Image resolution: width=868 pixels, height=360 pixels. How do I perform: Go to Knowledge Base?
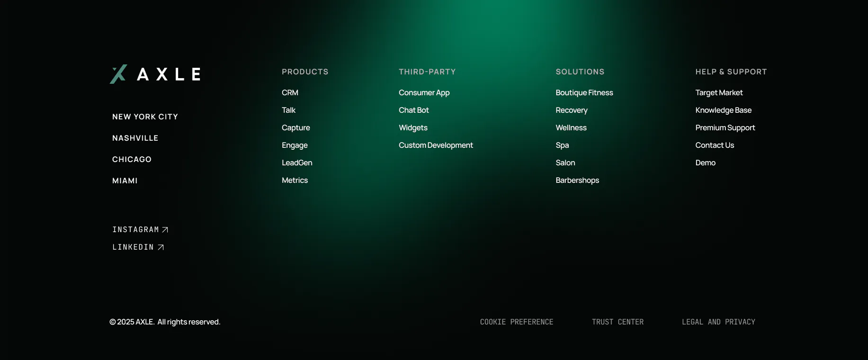724,110
